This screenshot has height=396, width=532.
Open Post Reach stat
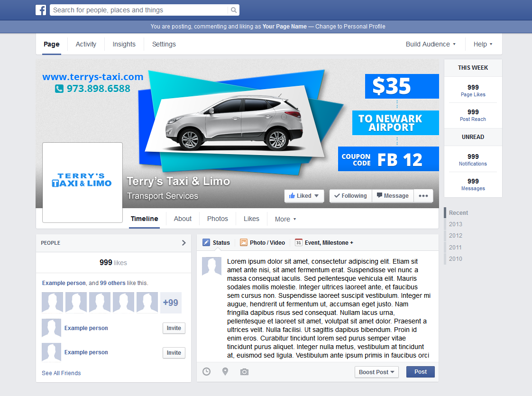(x=473, y=115)
